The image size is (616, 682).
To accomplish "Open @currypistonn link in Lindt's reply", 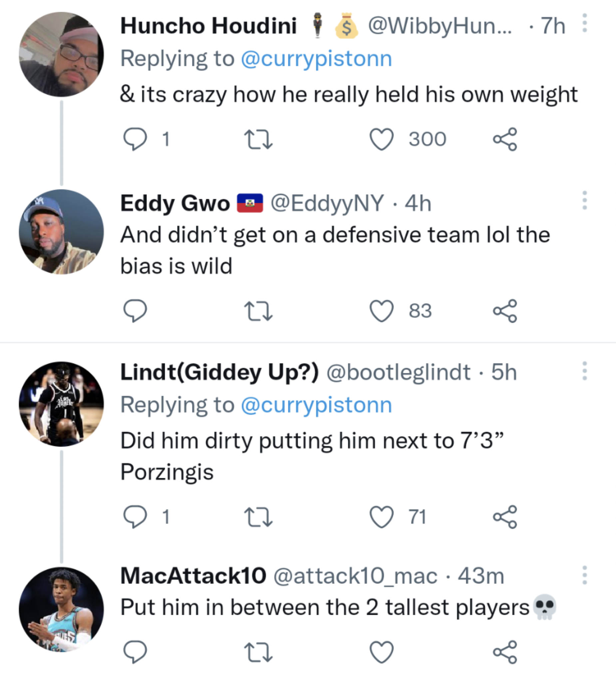I will coord(316,405).
